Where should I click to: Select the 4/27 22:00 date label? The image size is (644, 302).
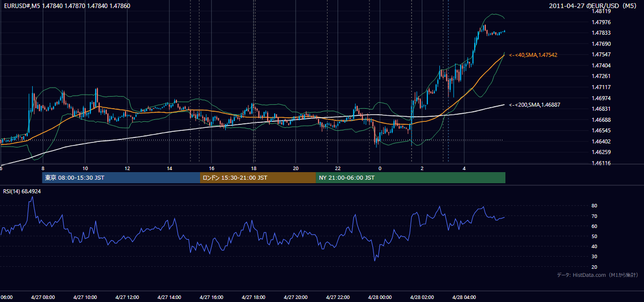coord(338,297)
